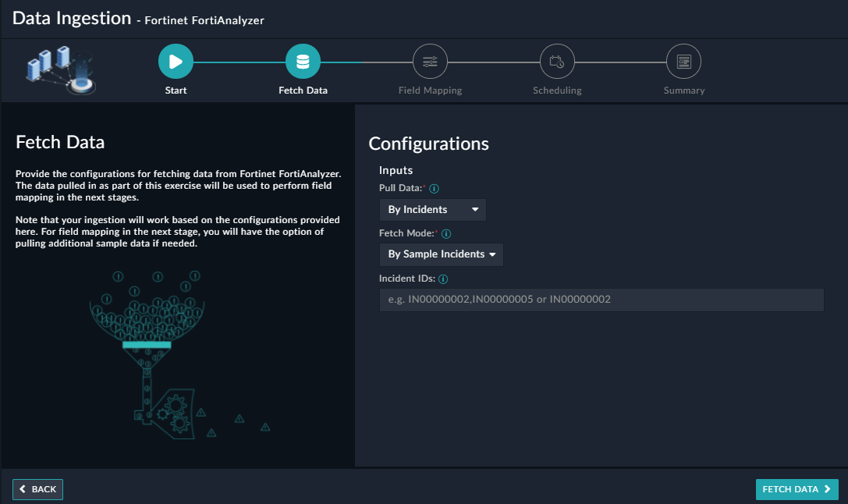The image size is (848, 504).
Task: Click the Scheduling calendar step icon
Action: click(x=557, y=62)
